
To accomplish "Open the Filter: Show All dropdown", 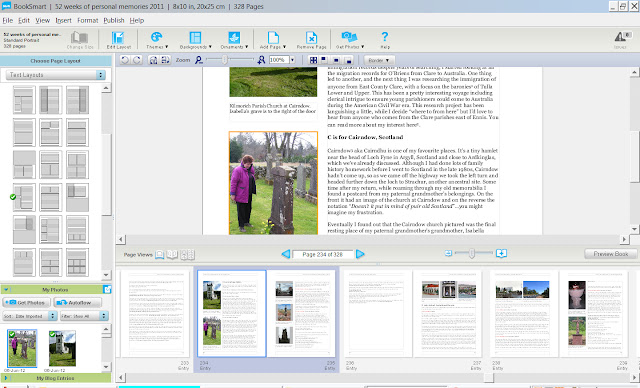I will pos(84,316).
